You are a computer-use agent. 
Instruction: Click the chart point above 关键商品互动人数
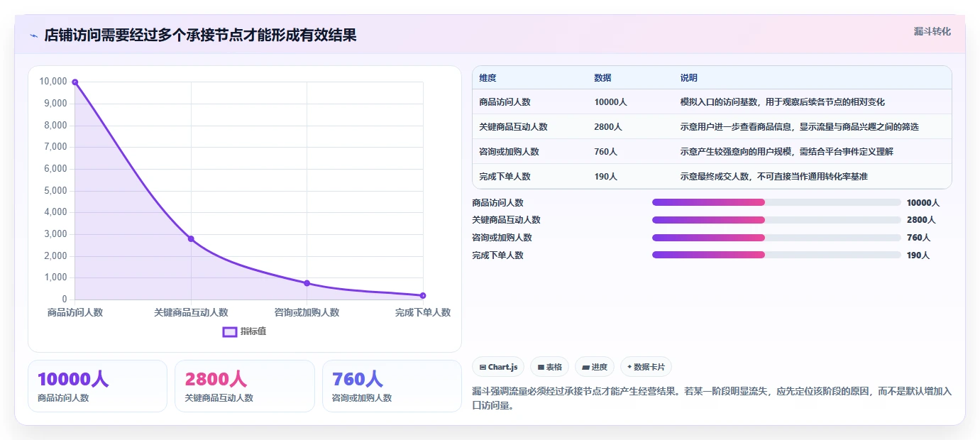[x=191, y=238]
